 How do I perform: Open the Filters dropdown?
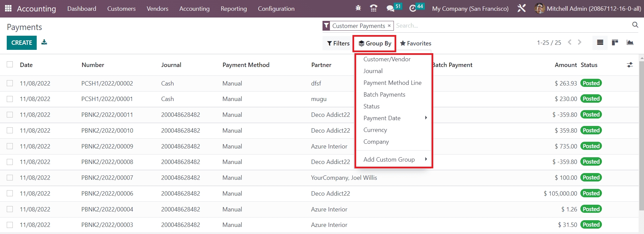338,43
